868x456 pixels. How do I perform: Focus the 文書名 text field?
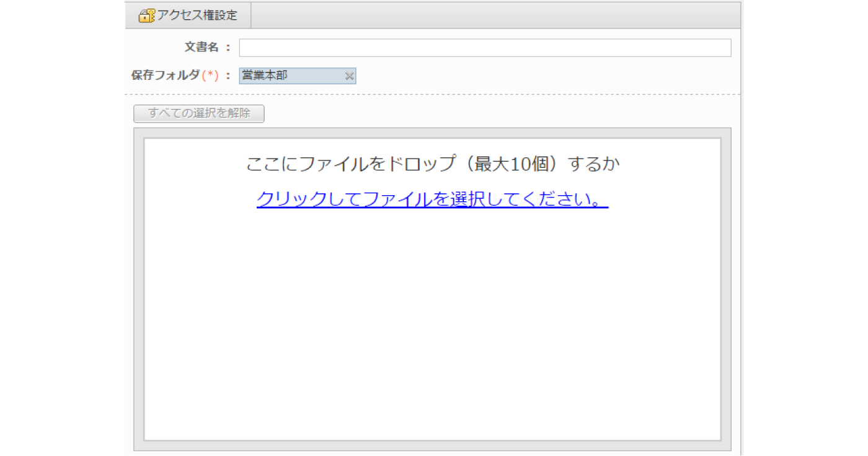tap(485, 48)
